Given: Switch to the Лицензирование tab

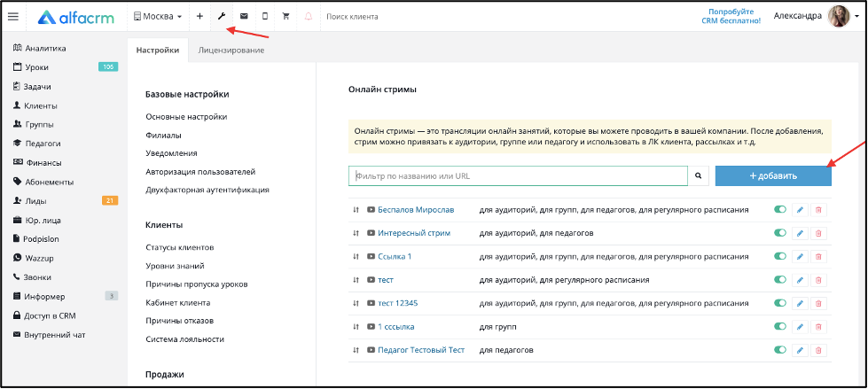Looking at the screenshot, I should (231, 51).
